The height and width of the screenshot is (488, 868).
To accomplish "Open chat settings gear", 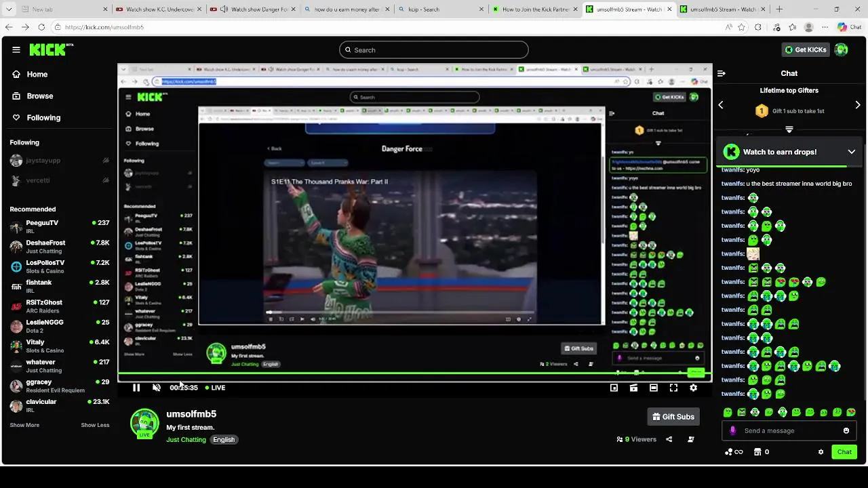I will coord(821,452).
